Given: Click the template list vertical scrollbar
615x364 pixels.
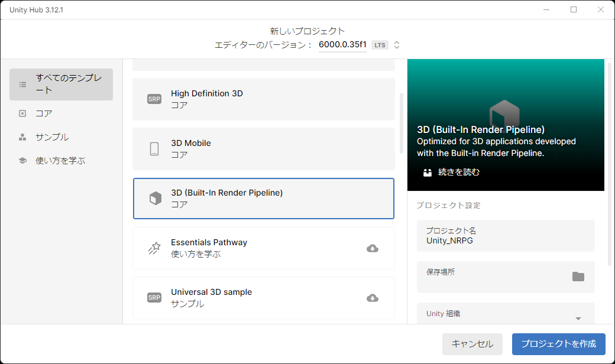Looking at the screenshot, I should [402, 123].
